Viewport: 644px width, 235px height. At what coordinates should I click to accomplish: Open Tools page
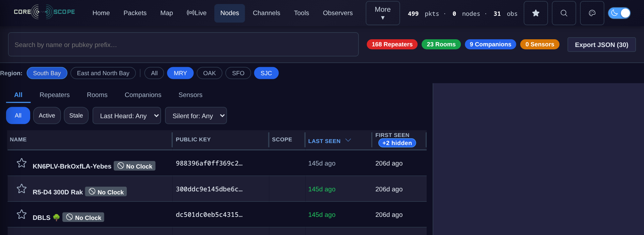point(302,13)
